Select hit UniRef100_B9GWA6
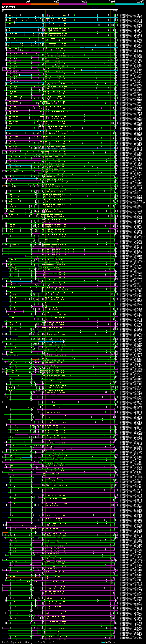This screenshot has height=644, width=146. (x=131, y=105)
